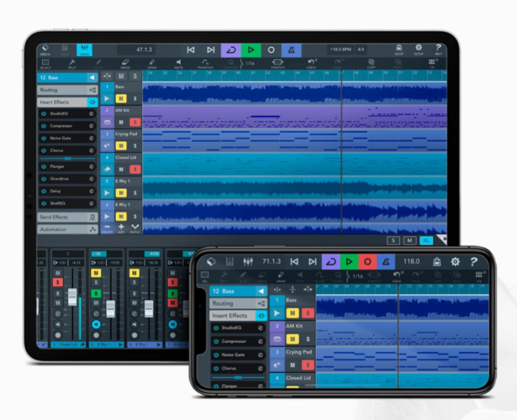The width and height of the screenshot is (517, 420).
Task: Toggle mute on iPhone AM Kit track
Action: (292, 339)
